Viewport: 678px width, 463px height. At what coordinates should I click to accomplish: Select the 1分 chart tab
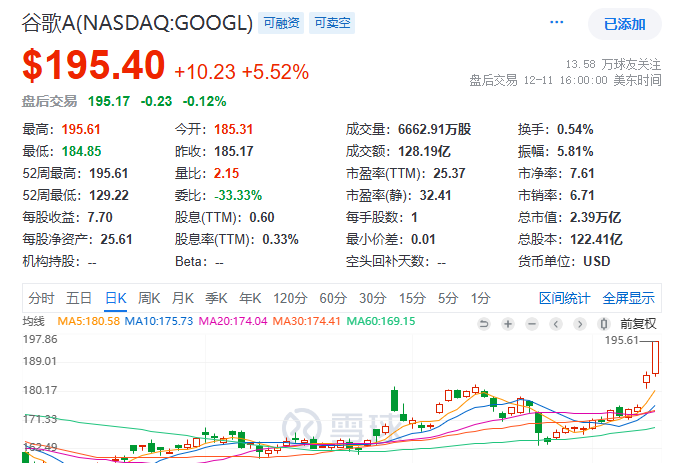tap(480, 298)
